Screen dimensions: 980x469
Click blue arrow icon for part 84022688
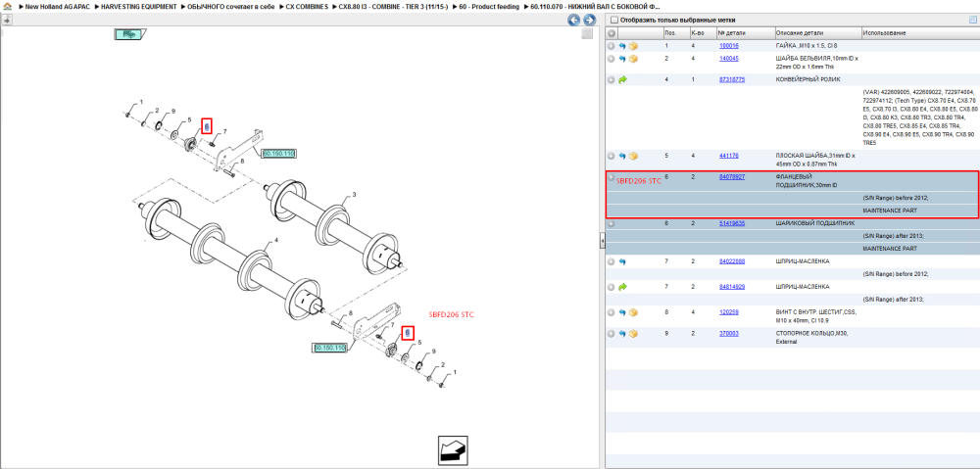click(622, 261)
